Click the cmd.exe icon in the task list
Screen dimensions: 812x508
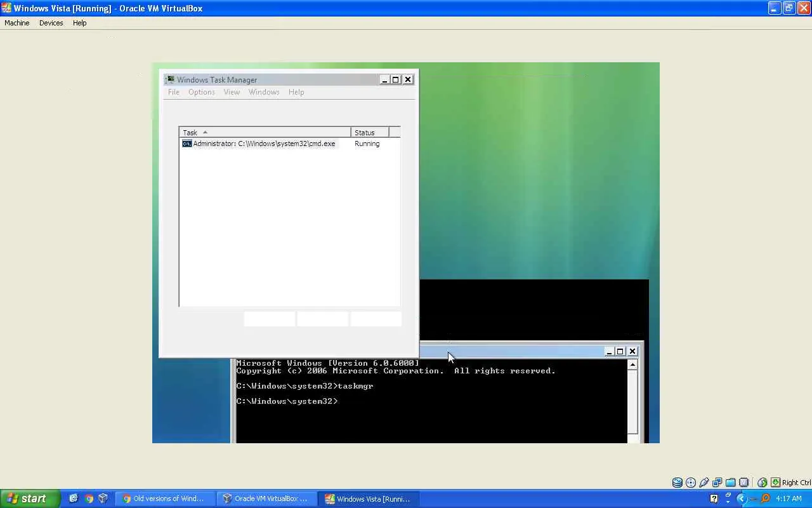pyautogui.click(x=187, y=144)
